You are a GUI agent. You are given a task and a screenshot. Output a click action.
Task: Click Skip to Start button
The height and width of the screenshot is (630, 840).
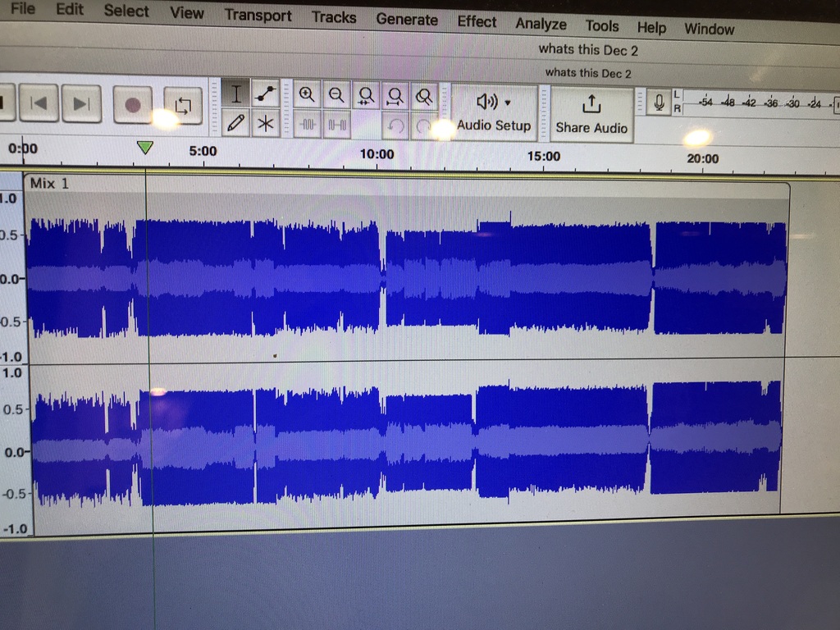(39, 103)
